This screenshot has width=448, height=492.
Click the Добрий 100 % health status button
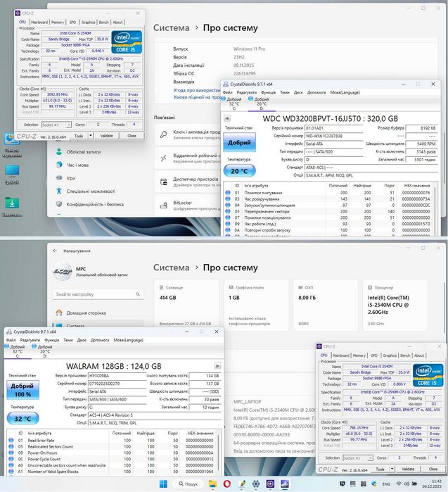[23, 390]
